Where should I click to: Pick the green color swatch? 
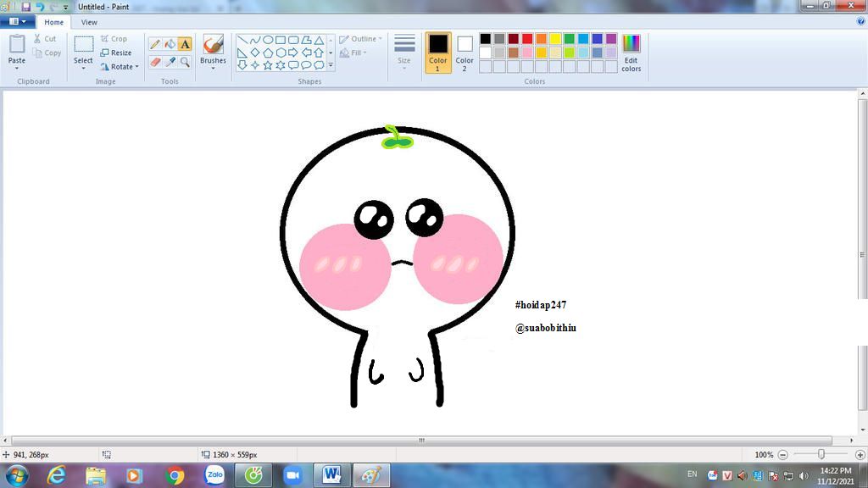(x=569, y=39)
